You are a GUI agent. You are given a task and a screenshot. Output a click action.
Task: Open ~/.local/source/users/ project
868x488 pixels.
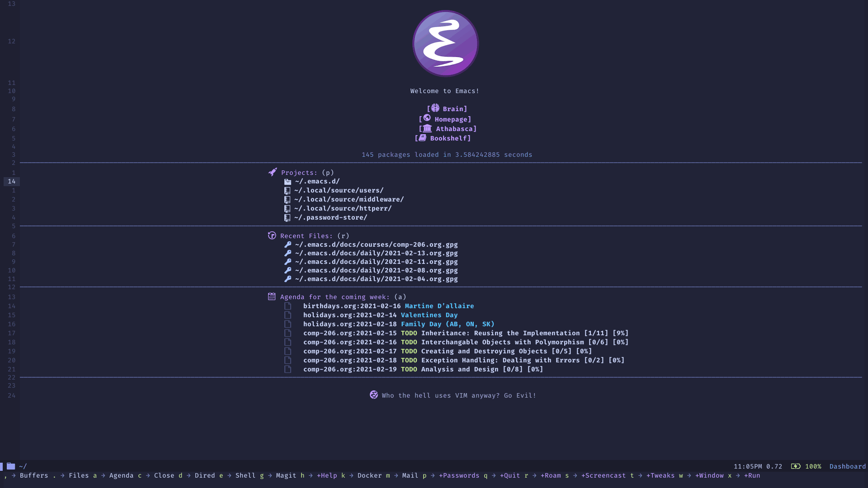338,190
